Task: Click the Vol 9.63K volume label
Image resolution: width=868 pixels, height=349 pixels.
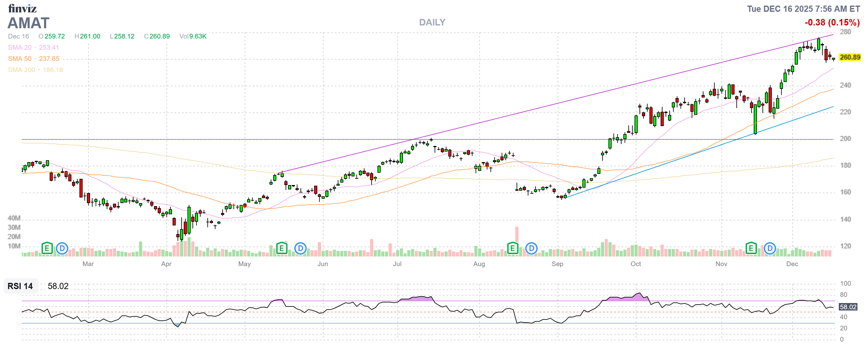Action: pyautogui.click(x=193, y=36)
